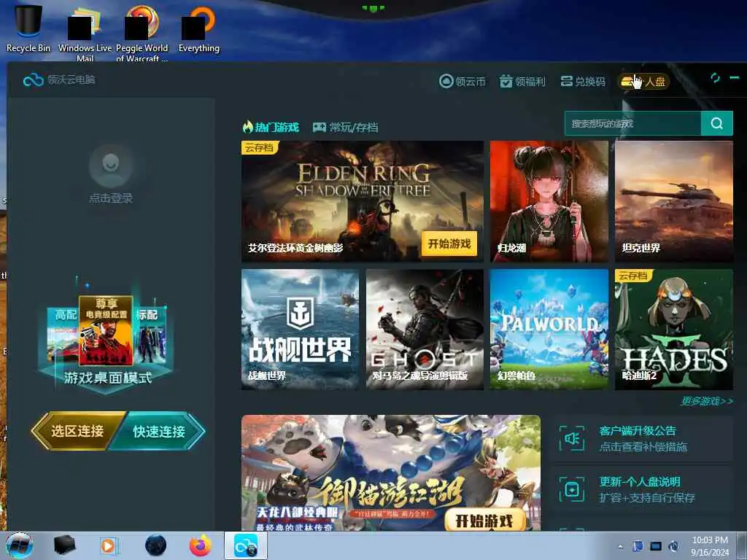Select the 标配 standard config card
Viewport: 747px width, 560px height.
pyautogui.click(x=150, y=334)
